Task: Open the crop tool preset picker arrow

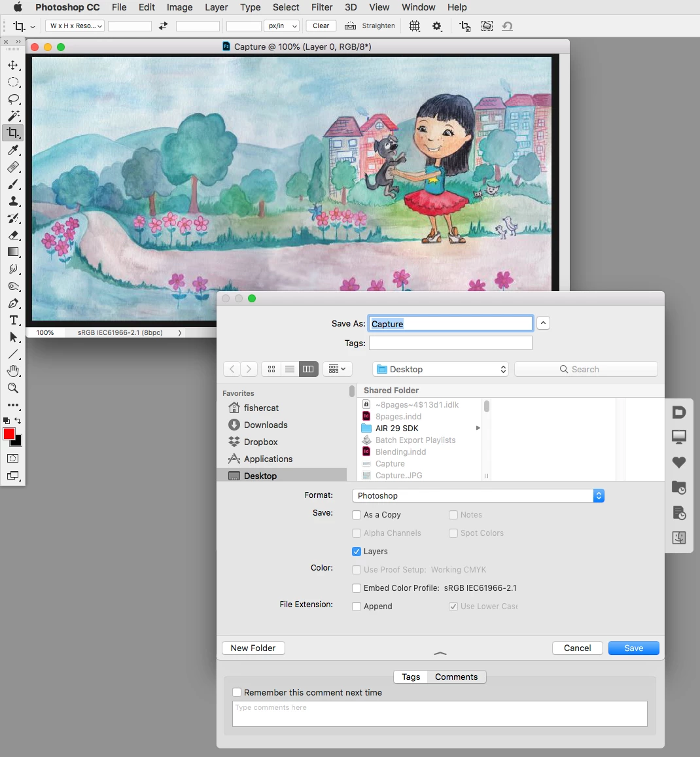Action: tap(32, 27)
